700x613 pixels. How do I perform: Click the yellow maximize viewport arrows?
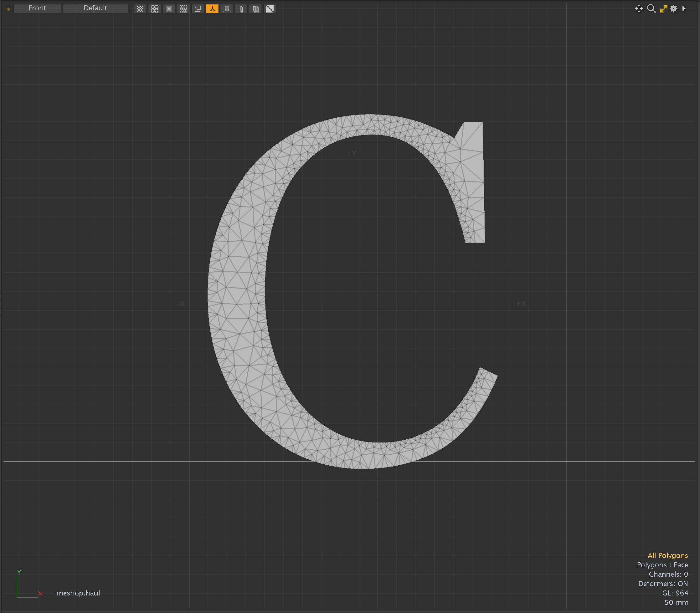[663, 8]
